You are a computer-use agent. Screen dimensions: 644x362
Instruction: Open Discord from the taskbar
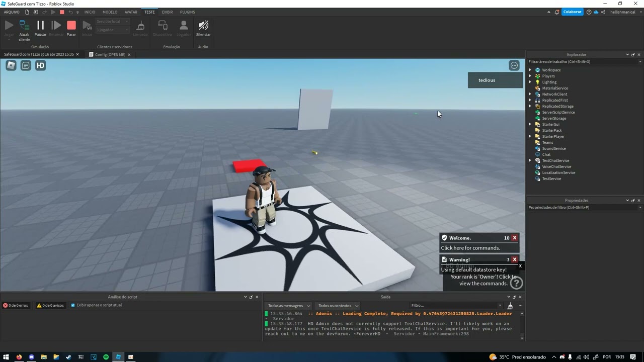[x=31, y=357]
